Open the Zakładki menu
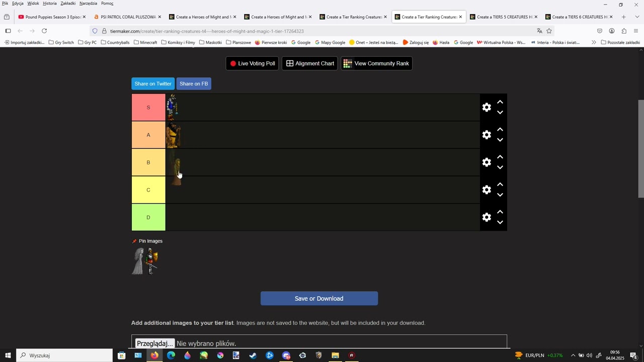 [x=68, y=4]
